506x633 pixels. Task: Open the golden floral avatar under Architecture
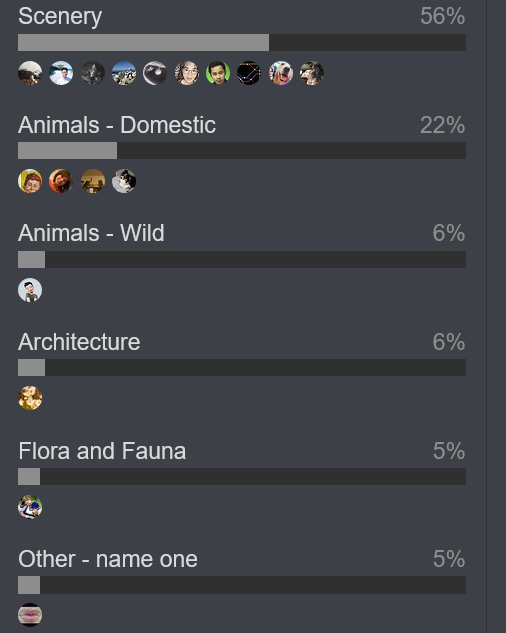[x=30, y=398]
